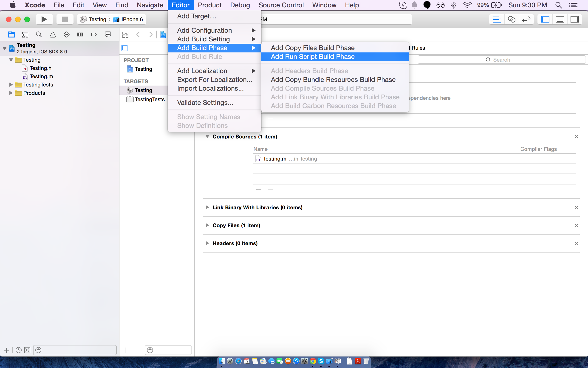Select the Assistant editor icon
Screen dimensions: 588x368
512,19
